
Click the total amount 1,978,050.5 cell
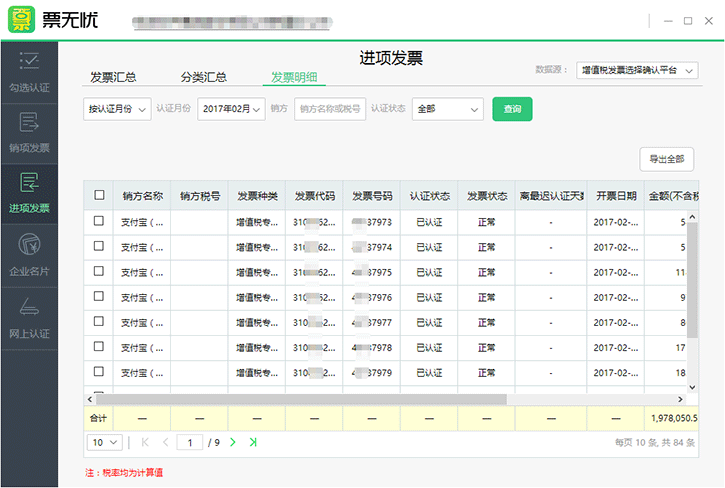point(674,418)
